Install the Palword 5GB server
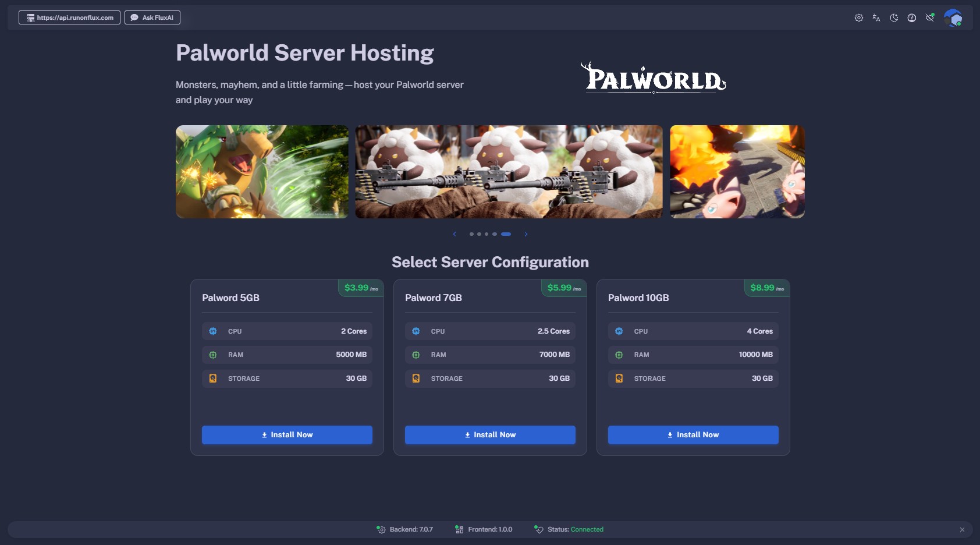The height and width of the screenshot is (545, 980). tap(287, 435)
